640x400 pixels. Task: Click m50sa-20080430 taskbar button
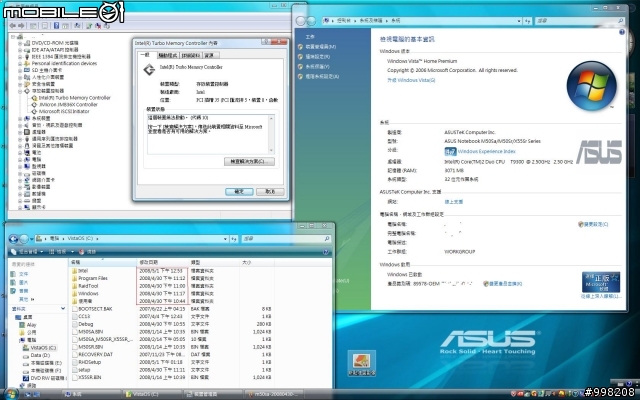pyautogui.click(x=276, y=394)
